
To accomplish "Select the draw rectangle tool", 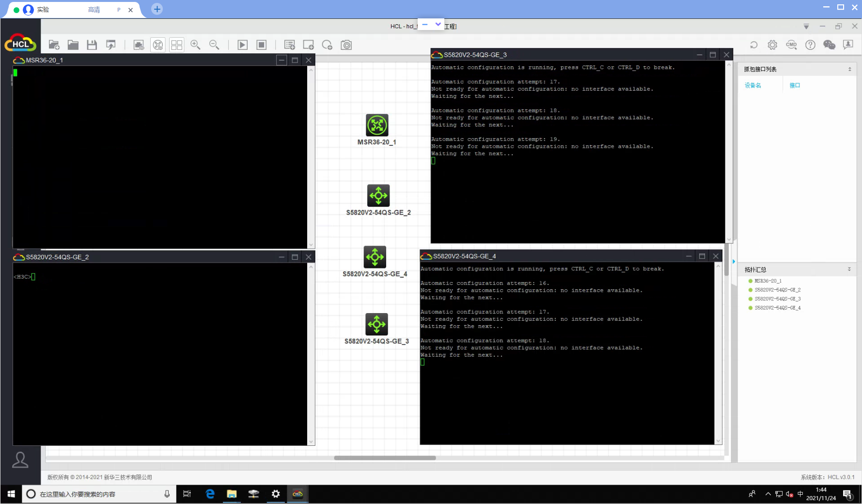I will coord(308,45).
